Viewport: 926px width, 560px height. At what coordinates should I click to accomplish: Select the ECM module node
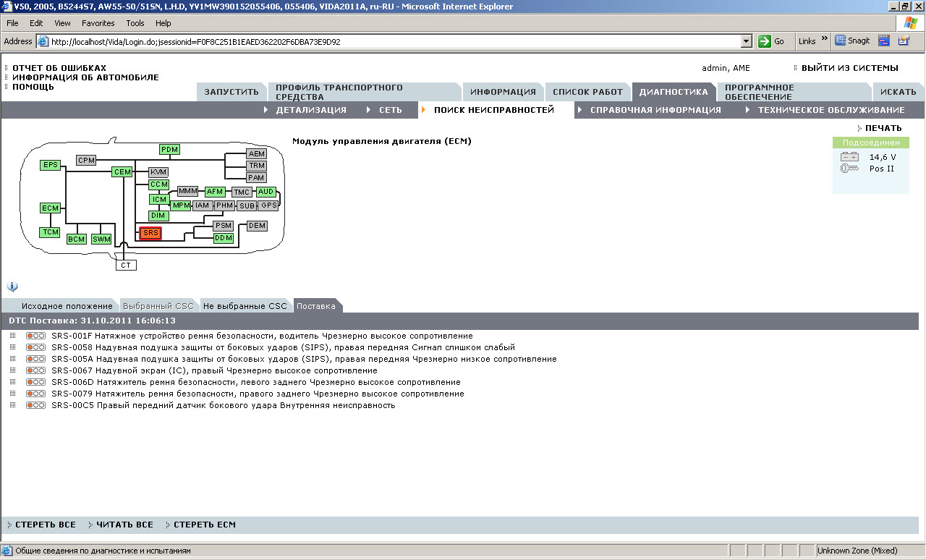(50, 208)
